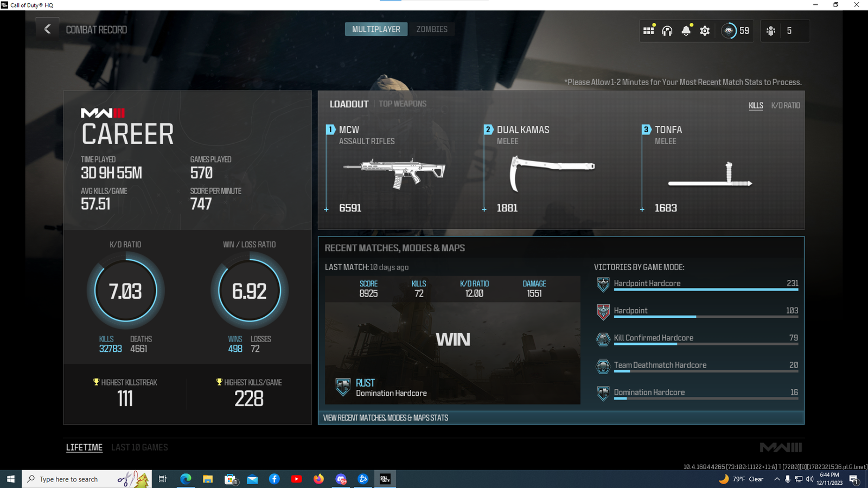Click the Domination Hardcore victories emblem
Screen dimensions: 868x488
pyautogui.click(x=603, y=394)
